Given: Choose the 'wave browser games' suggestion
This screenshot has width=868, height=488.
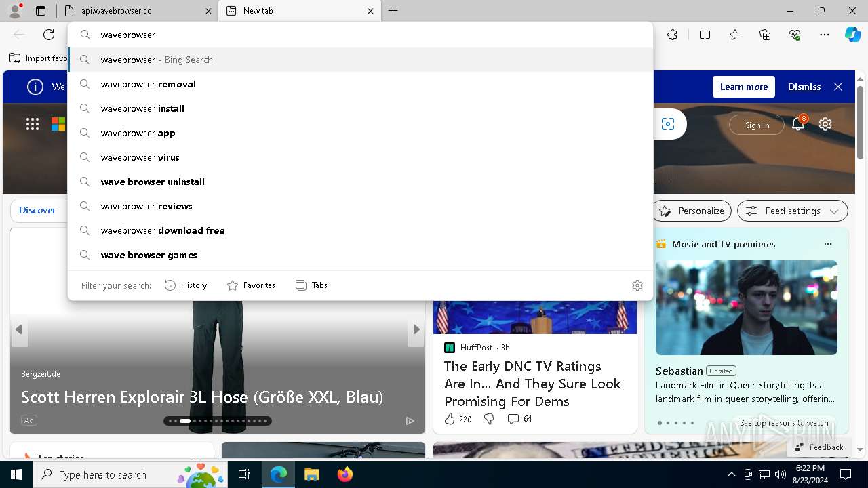Looking at the screenshot, I should (360, 255).
